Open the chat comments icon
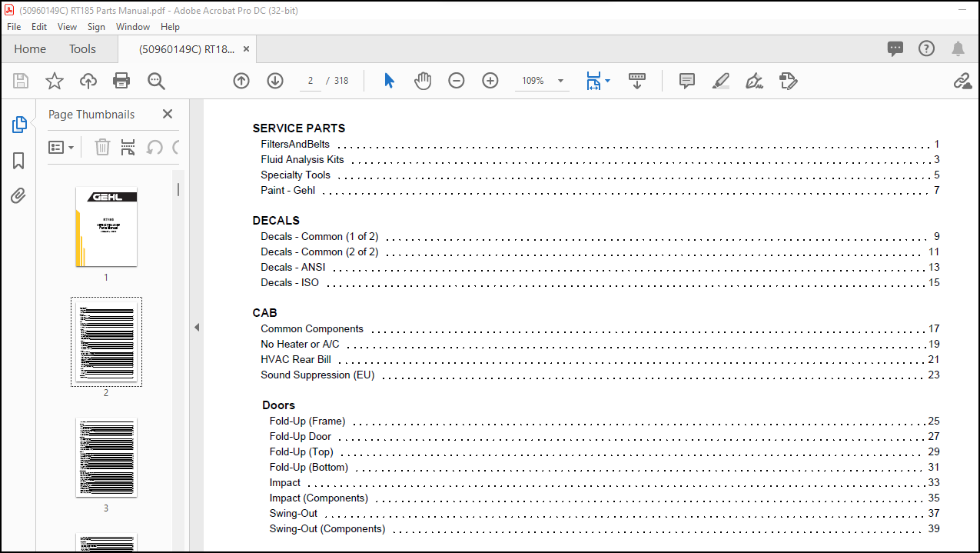Viewport: 980px width, 553px height. [895, 48]
